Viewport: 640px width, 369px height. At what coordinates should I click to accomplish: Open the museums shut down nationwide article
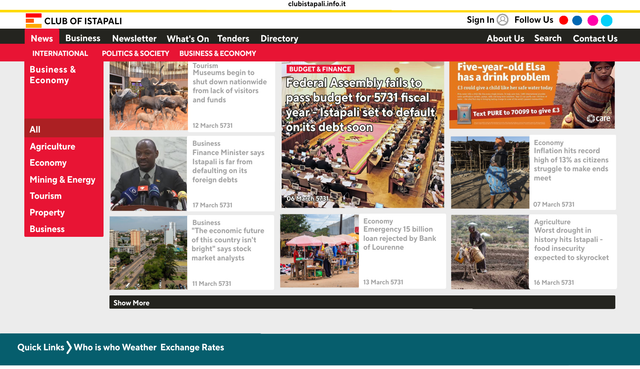[230, 86]
